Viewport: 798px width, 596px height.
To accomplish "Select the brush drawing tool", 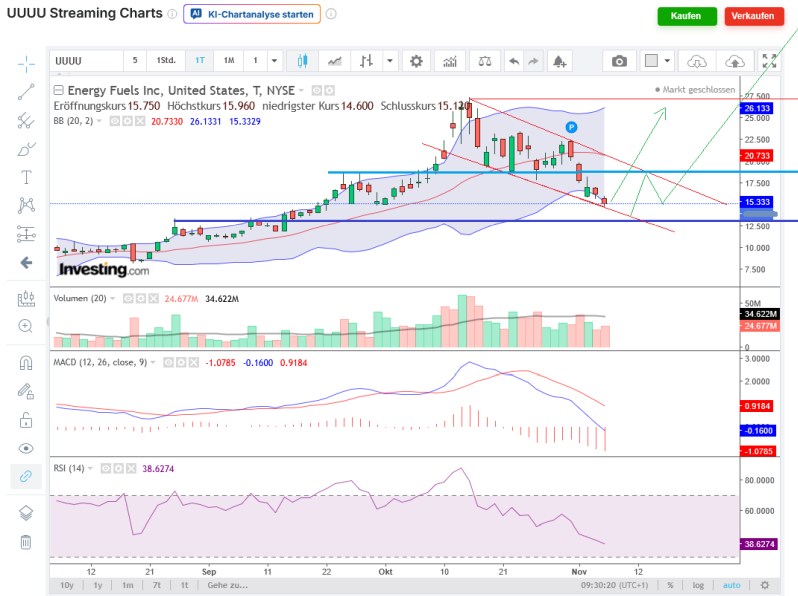I will [x=26, y=149].
